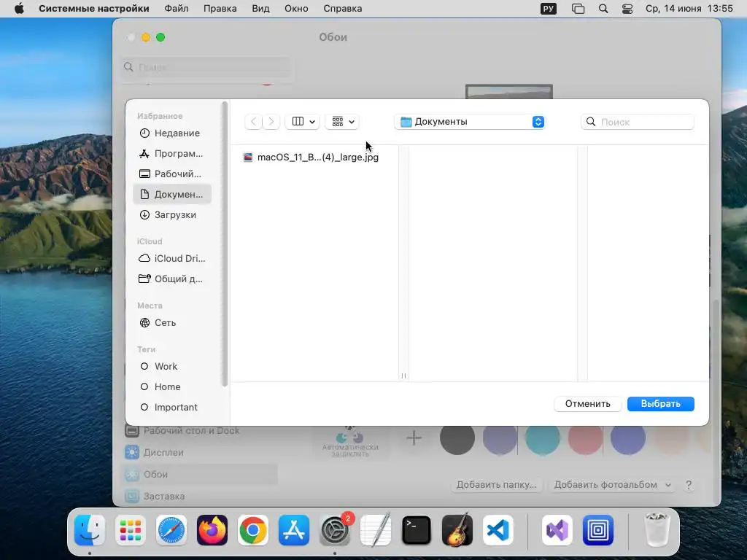
Task: Select red color swatch
Action: click(x=585, y=438)
